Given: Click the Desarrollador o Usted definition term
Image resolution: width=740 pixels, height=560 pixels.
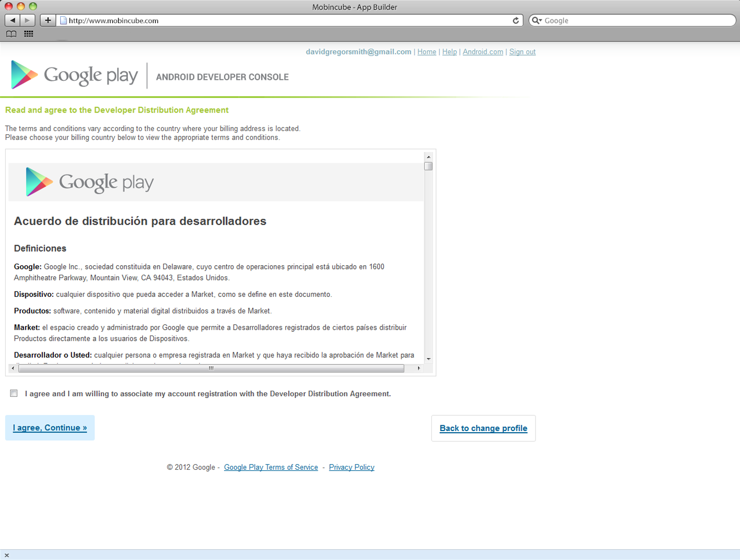Looking at the screenshot, I should tap(53, 355).
